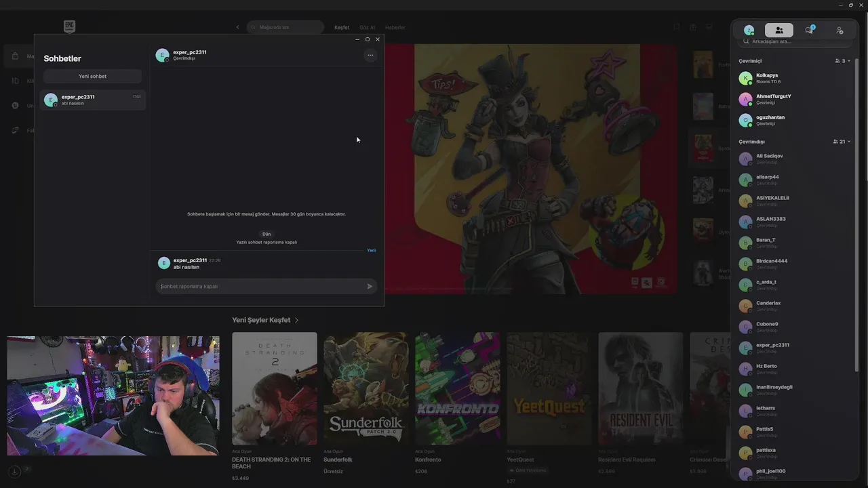Image resolution: width=868 pixels, height=488 pixels.
Task: Open Resident Evil Requiem game card
Action: [640, 403]
